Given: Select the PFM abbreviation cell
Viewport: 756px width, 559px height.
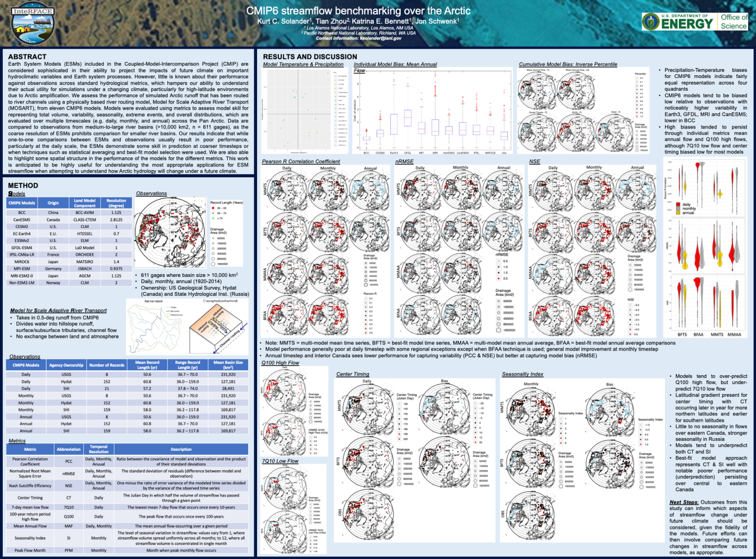Looking at the screenshot, I should (69, 550).
